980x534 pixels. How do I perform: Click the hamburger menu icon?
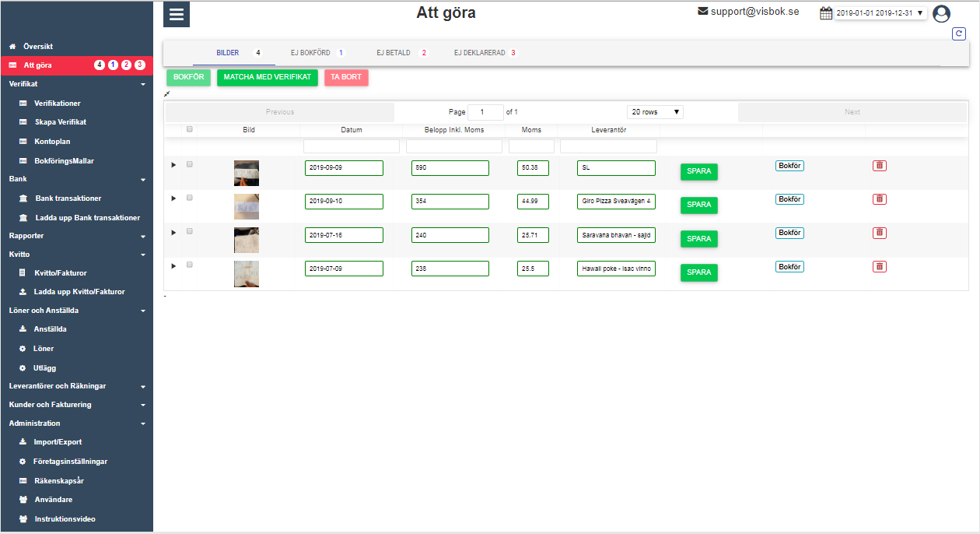(177, 15)
